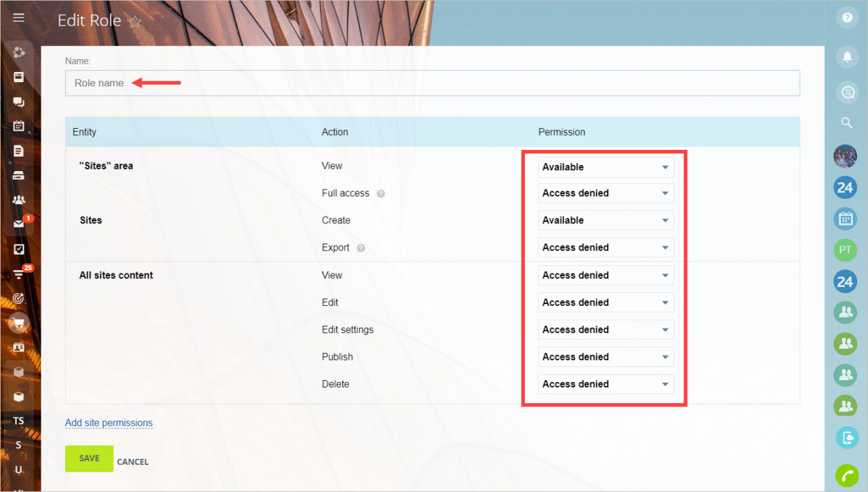This screenshot has width=868, height=492.
Task: Click the All sites content entity label
Action: click(x=116, y=275)
